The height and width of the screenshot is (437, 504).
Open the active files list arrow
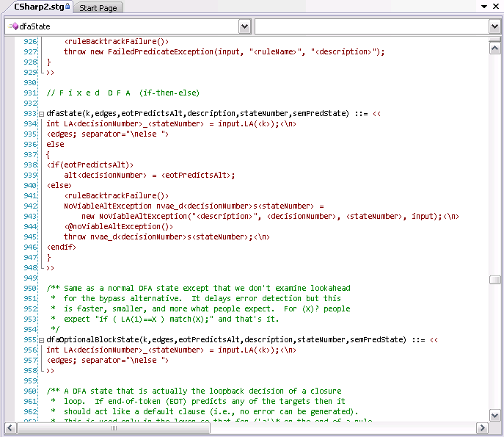pos(484,7)
